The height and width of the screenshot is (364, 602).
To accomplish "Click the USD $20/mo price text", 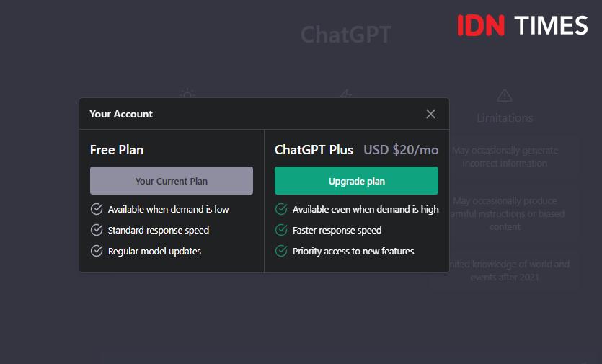I will [401, 150].
